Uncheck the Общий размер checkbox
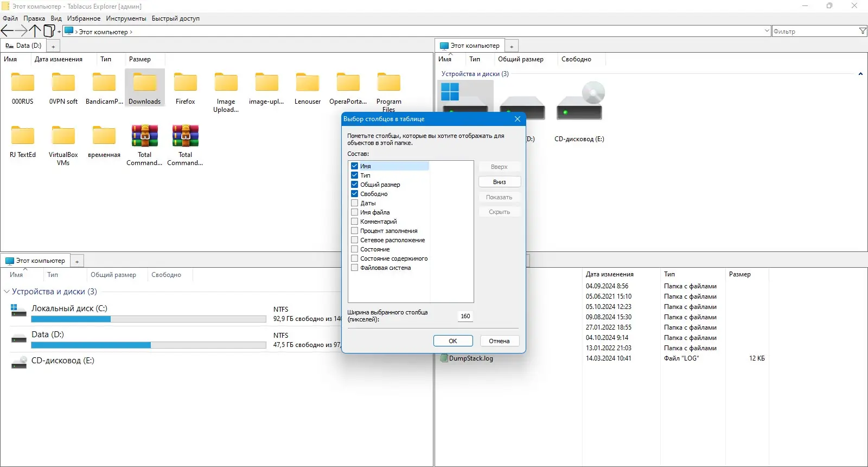The image size is (868, 467). 355,185
